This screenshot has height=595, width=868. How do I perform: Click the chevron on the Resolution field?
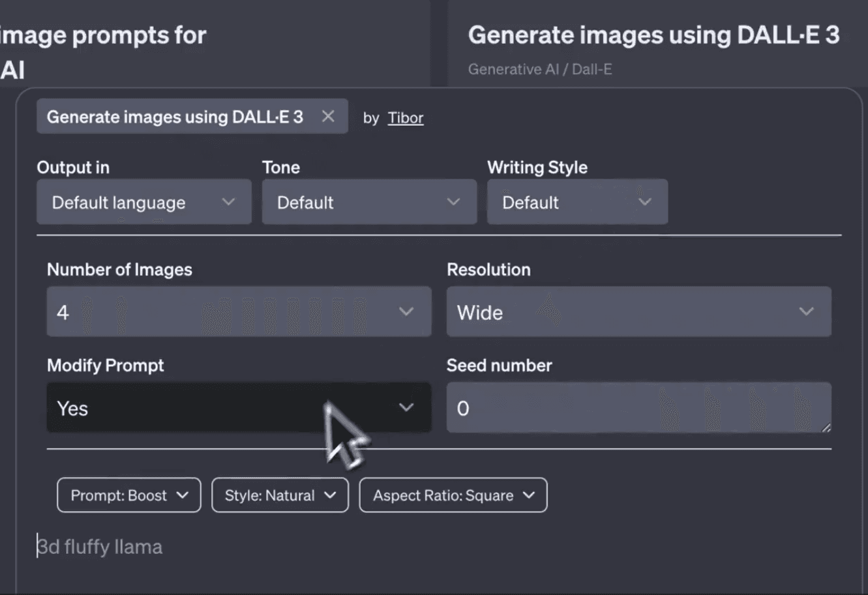807,312
